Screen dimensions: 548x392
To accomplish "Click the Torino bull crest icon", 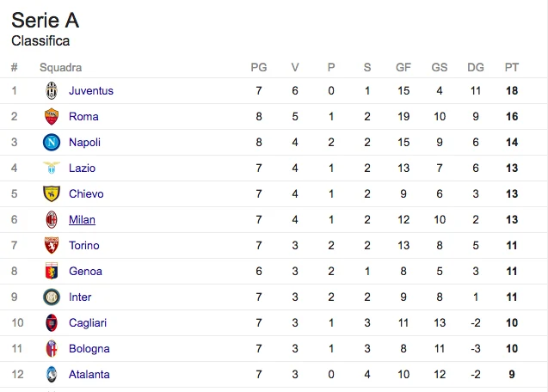I will (52, 245).
